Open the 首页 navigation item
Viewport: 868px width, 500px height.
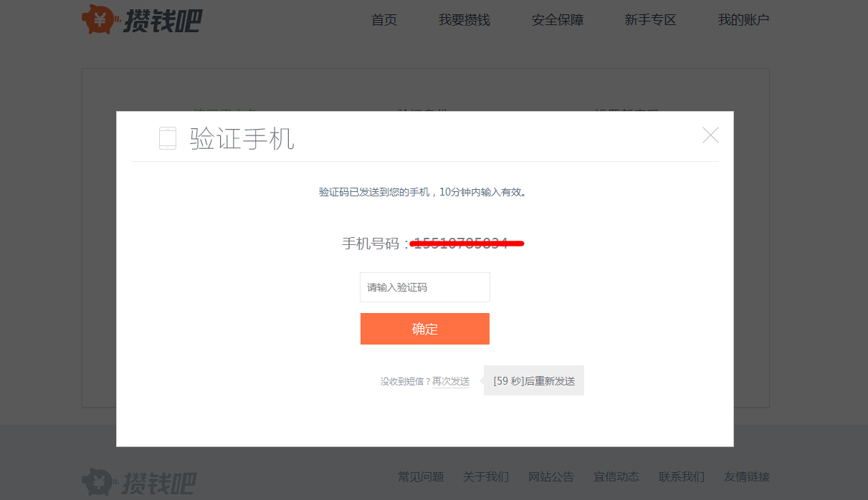click(x=384, y=20)
